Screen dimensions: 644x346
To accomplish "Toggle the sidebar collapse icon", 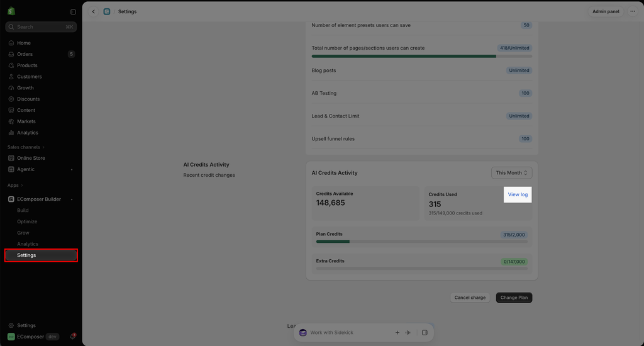I will pyautogui.click(x=73, y=12).
